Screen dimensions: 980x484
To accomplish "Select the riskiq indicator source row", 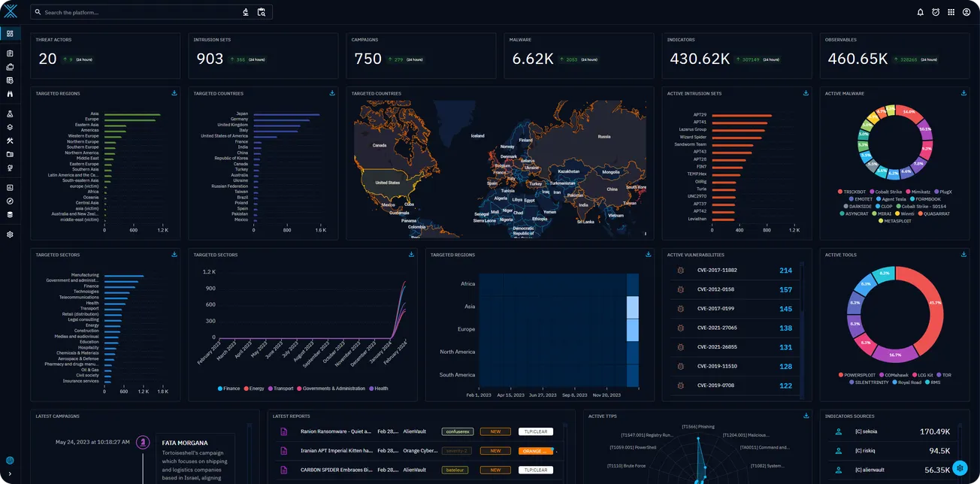I will point(894,451).
